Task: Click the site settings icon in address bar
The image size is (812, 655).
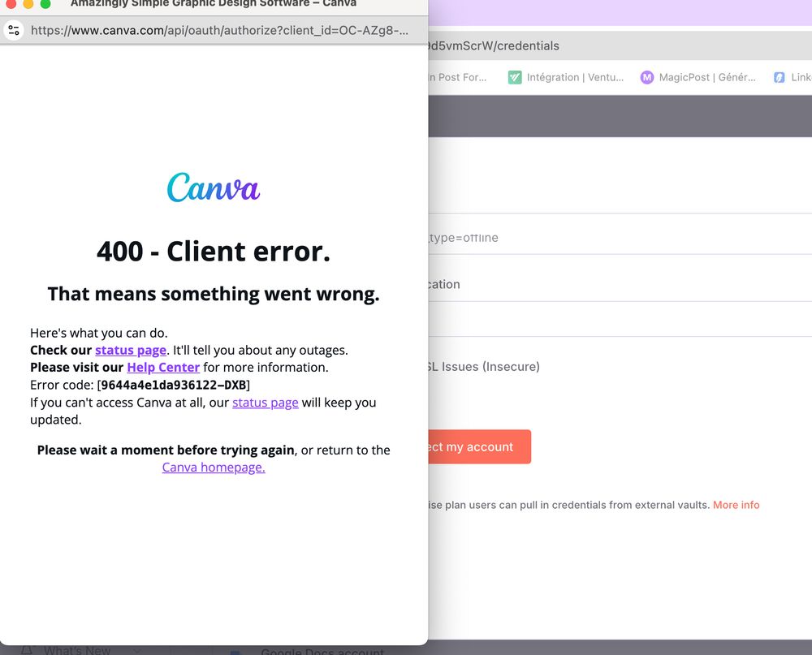Action: [14, 31]
